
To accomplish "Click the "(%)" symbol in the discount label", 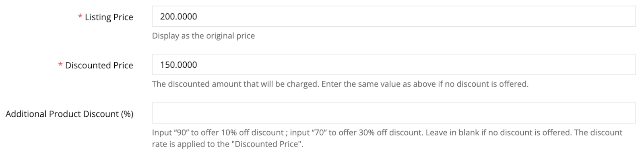I will point(127,114).
